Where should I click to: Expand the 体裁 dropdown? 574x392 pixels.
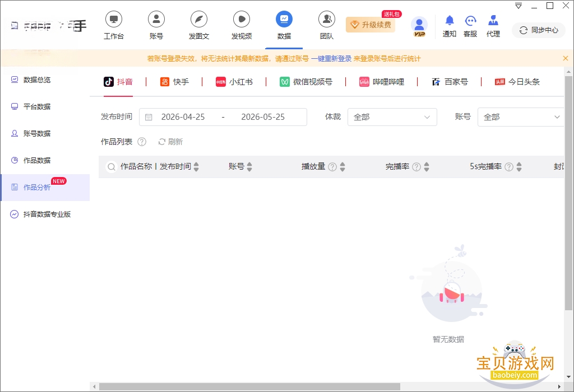[x=392, y=117]
